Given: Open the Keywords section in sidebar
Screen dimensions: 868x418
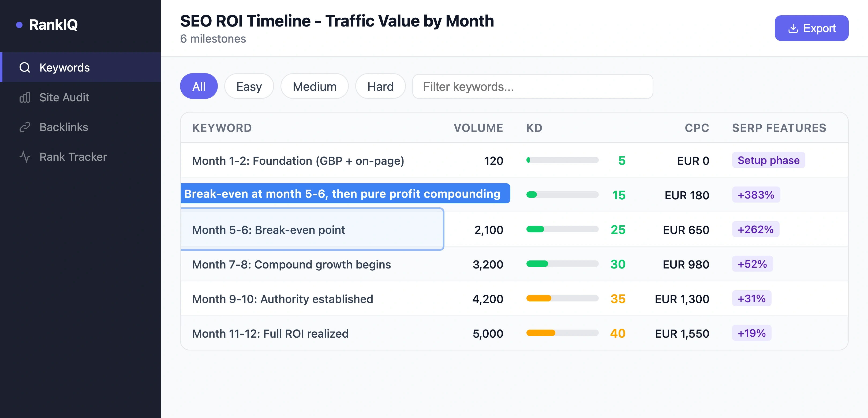Looking at the screenshot, I should [64, 68].
